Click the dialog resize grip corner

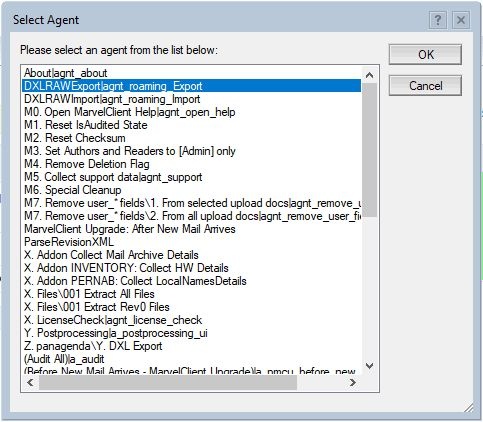click(469, 408)
